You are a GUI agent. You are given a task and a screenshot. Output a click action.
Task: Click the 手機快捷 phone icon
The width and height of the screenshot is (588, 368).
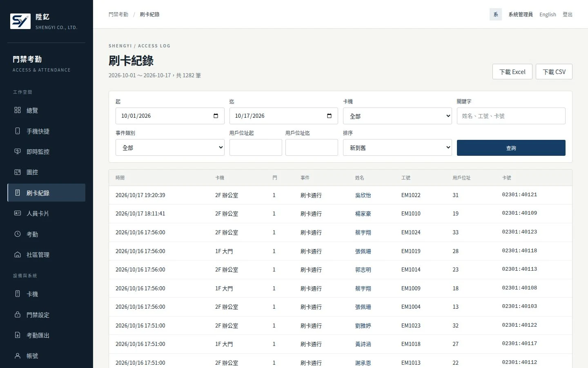point(18,131)
